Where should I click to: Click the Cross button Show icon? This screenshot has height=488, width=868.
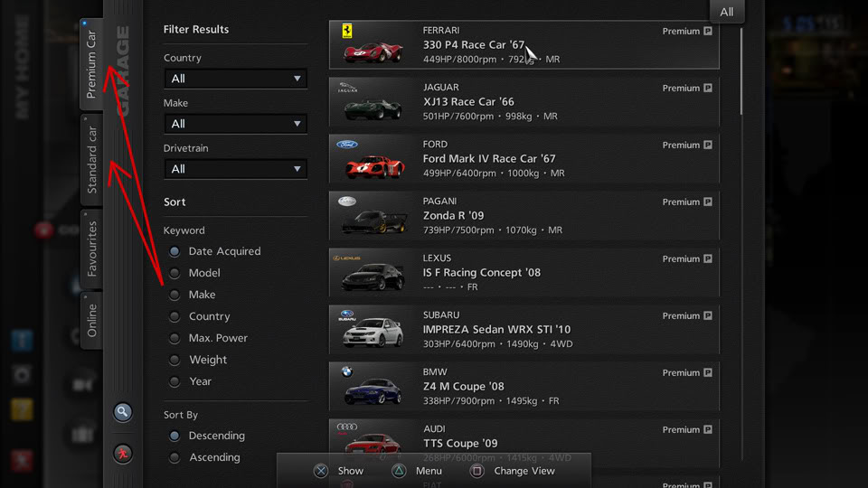[320, 471]
